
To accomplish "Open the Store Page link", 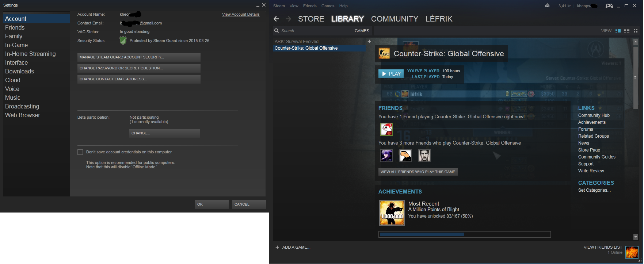I will point(589,150).
